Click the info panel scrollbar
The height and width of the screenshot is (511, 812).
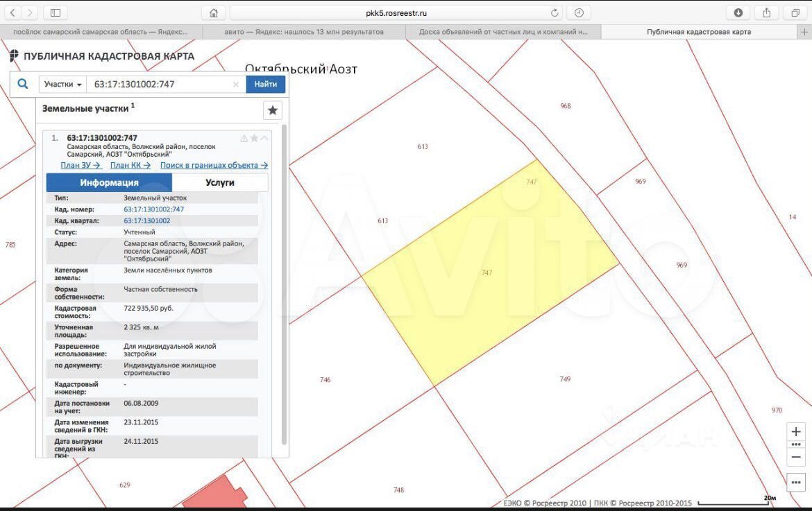tap(284, 284)
